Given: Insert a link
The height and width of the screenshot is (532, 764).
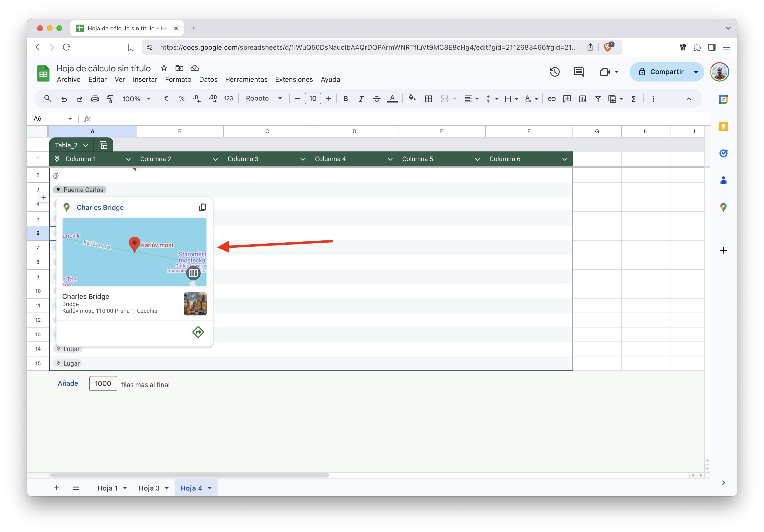Looking at the screenshot, I should point(551,99).
